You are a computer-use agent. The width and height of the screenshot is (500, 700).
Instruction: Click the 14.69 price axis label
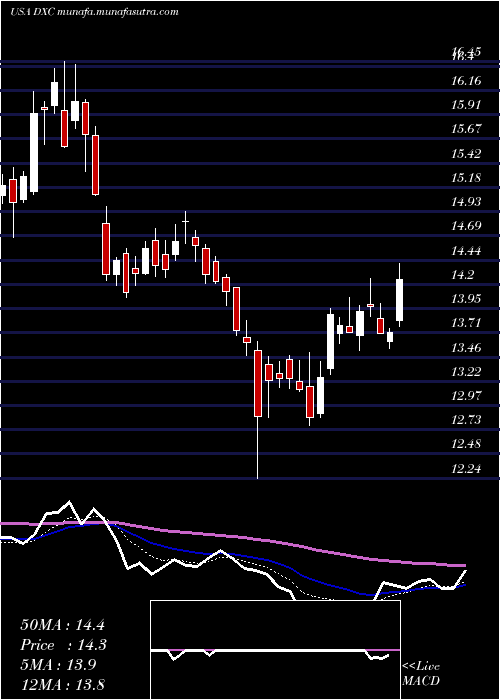[x=466, y=226]
